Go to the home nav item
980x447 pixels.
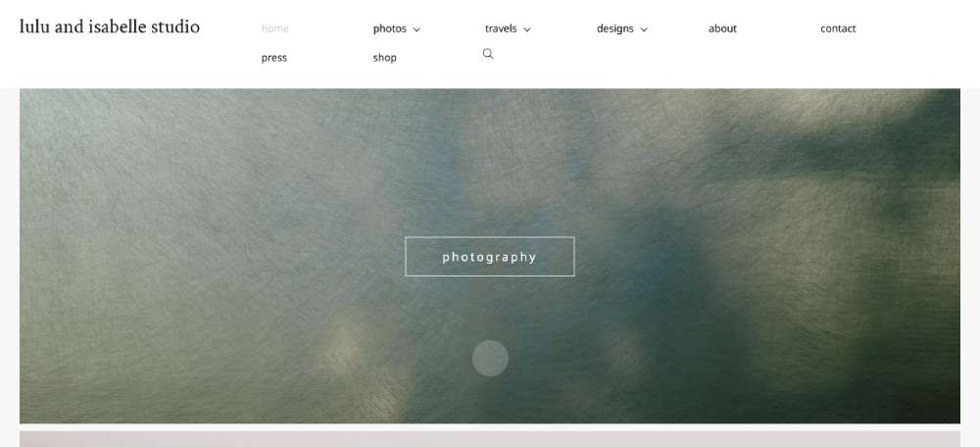[275, 28]
